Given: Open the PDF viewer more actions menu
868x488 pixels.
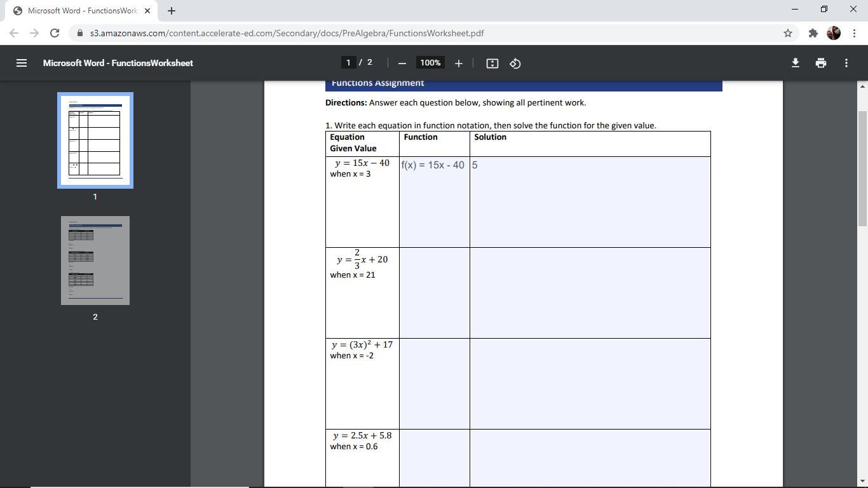Looking at the screenshot, I should (846, 63).
